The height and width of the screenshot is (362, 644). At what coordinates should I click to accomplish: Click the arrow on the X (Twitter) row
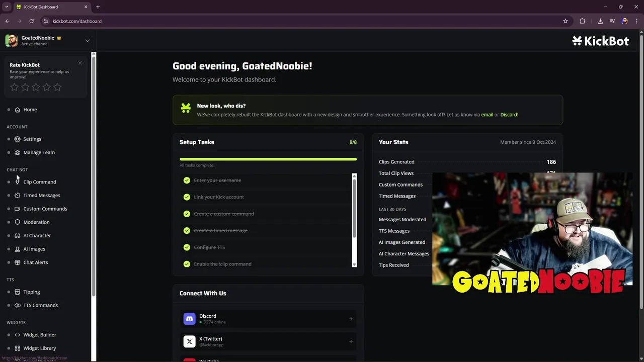coord(351,342)
